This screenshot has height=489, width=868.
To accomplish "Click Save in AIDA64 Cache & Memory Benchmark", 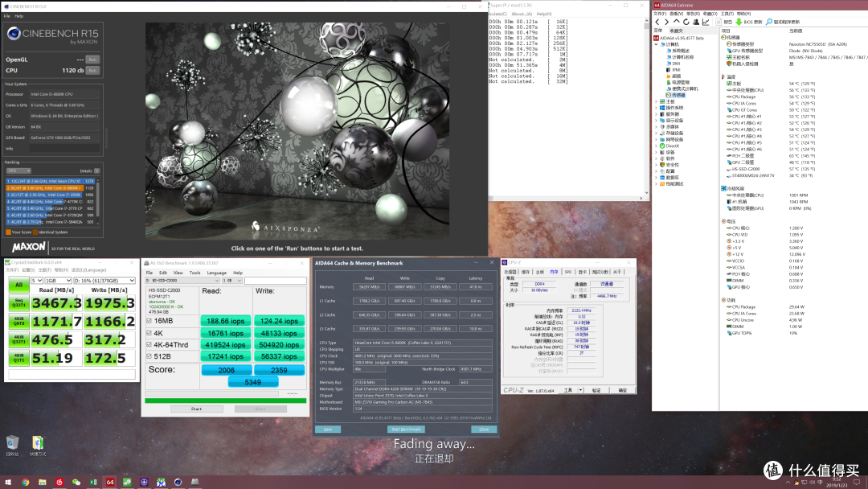I will click(x=328, y=429).
